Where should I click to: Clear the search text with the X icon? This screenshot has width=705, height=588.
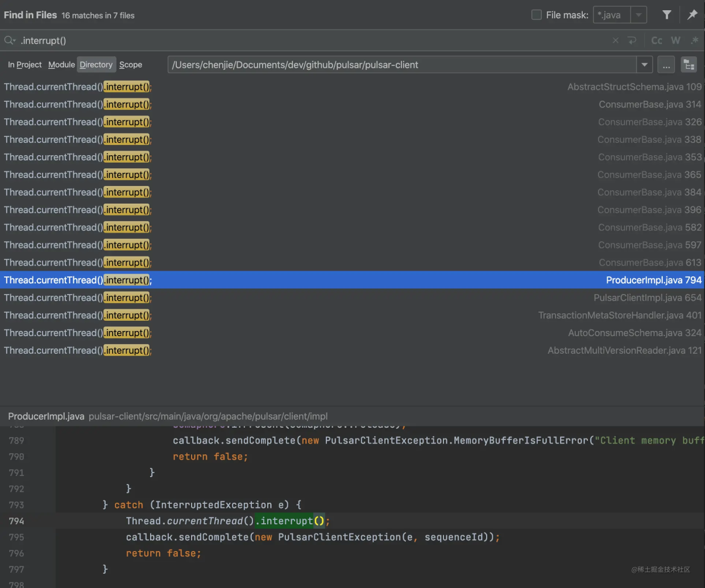pos(615,40)
